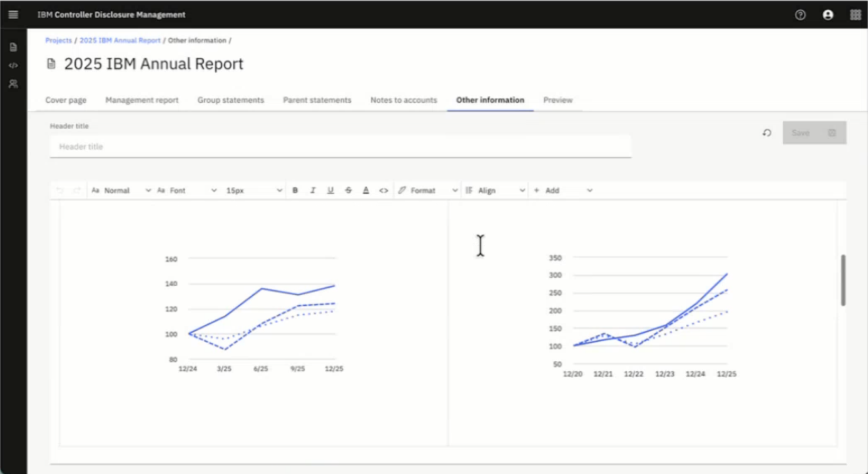Open the Preview tab
Image resolution: width=868 pixels, height=474 pixels.
[x=558, y=100]
